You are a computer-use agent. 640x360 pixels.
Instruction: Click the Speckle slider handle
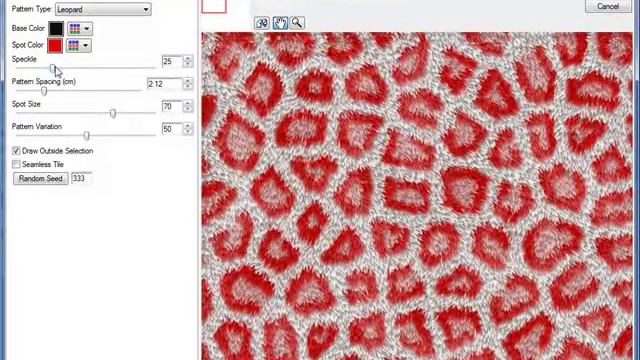53,68
